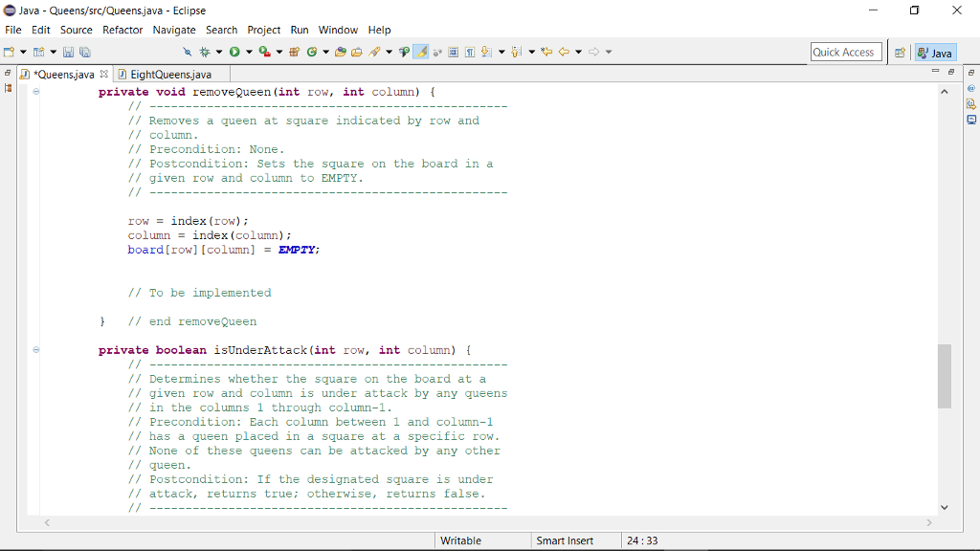Click the New Java Package icon
980x551 pixels.
point(295,52)
